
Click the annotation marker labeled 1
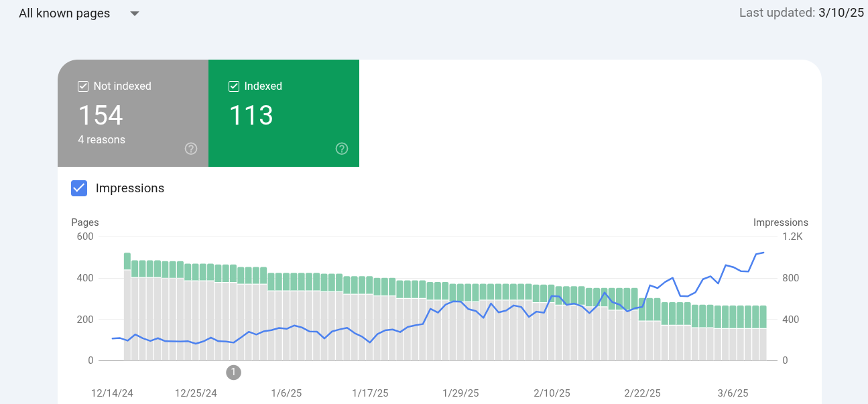pyautogui.click(x=233, y=372)
